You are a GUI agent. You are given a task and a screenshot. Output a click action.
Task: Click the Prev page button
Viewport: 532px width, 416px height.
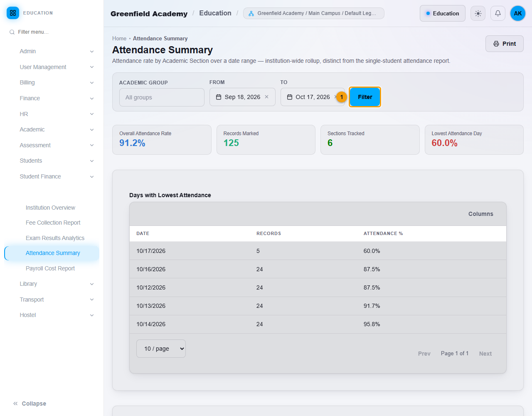[x=424, y=354]
